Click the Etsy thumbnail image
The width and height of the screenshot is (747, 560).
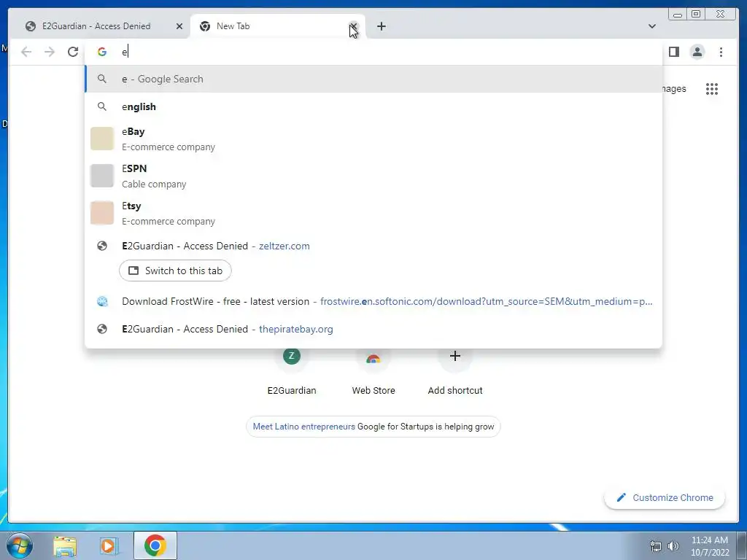coord(102,213)
